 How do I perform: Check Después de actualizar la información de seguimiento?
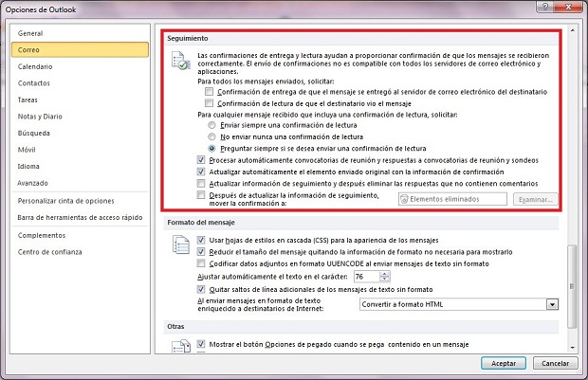201,195
